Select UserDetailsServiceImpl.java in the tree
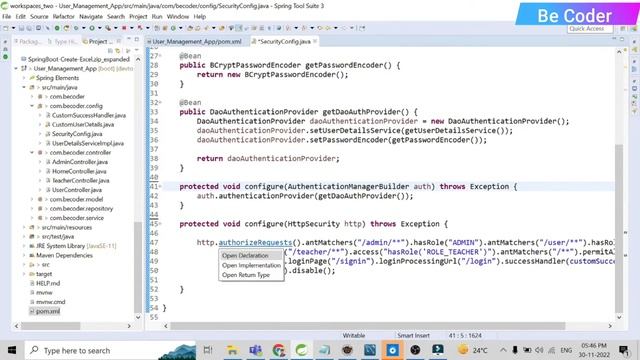640x360 pixels. coord(88,143)
